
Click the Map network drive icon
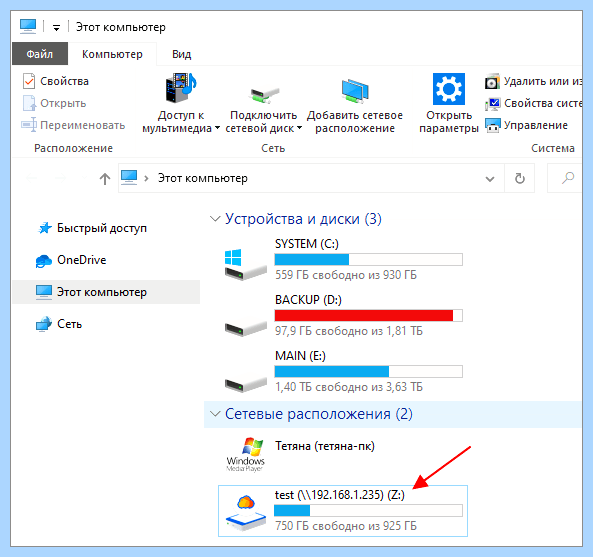tap(264, 95)
